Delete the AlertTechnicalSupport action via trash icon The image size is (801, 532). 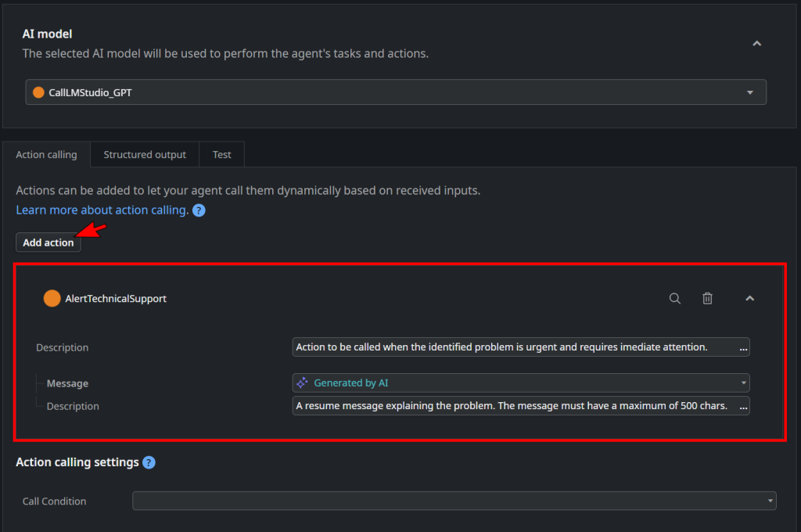coord(707,298)
